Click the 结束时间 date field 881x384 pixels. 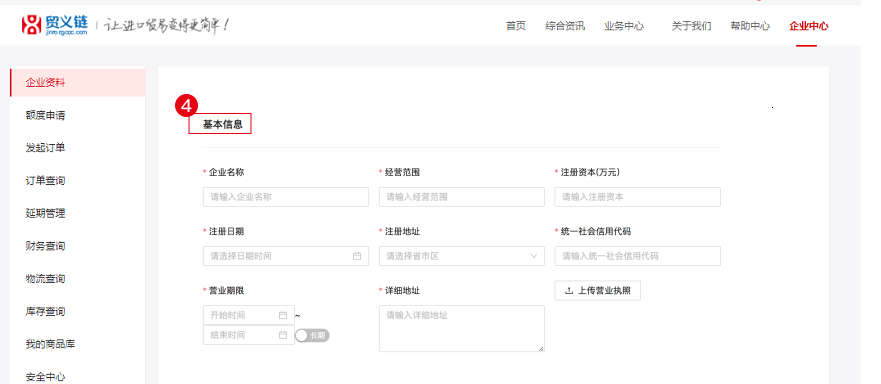[248, 335]
